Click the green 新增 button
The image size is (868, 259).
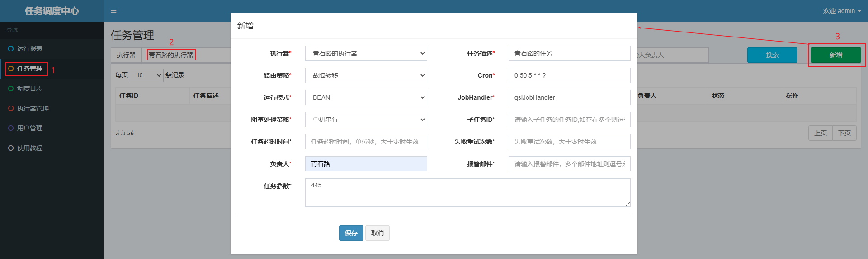(x=836, y=55)
